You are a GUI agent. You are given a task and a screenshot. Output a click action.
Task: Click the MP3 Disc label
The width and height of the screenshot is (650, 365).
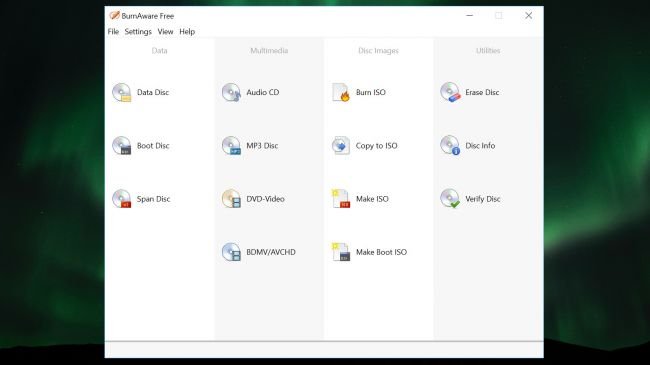262,146
